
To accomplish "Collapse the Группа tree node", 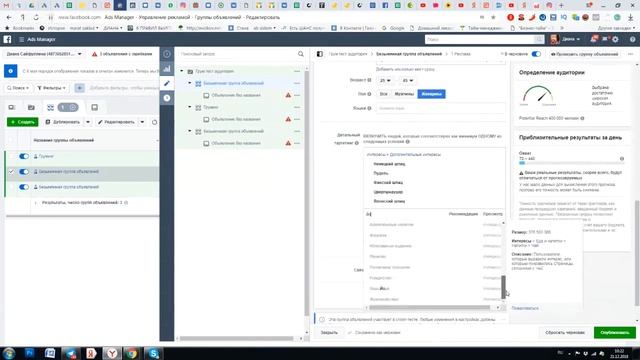I will (x=190, y=107).
